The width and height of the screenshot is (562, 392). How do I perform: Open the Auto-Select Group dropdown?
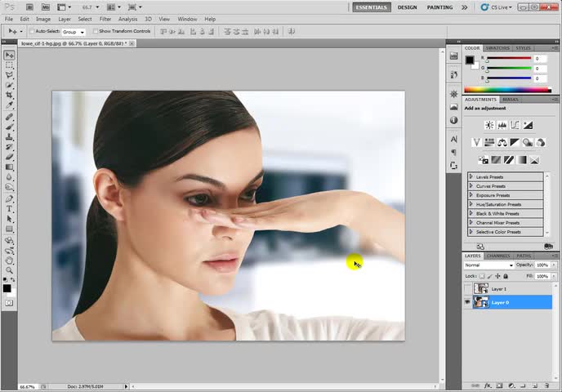74,31
